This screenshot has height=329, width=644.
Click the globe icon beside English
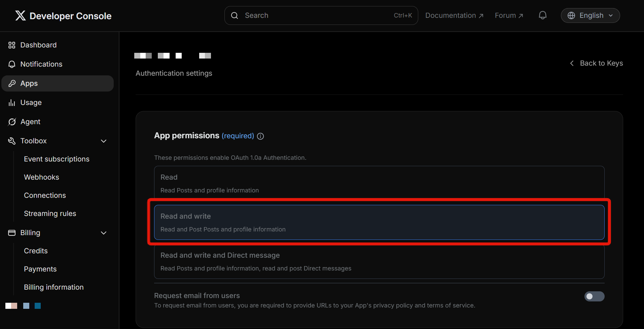pyautogui.click(x=571, y=15)
